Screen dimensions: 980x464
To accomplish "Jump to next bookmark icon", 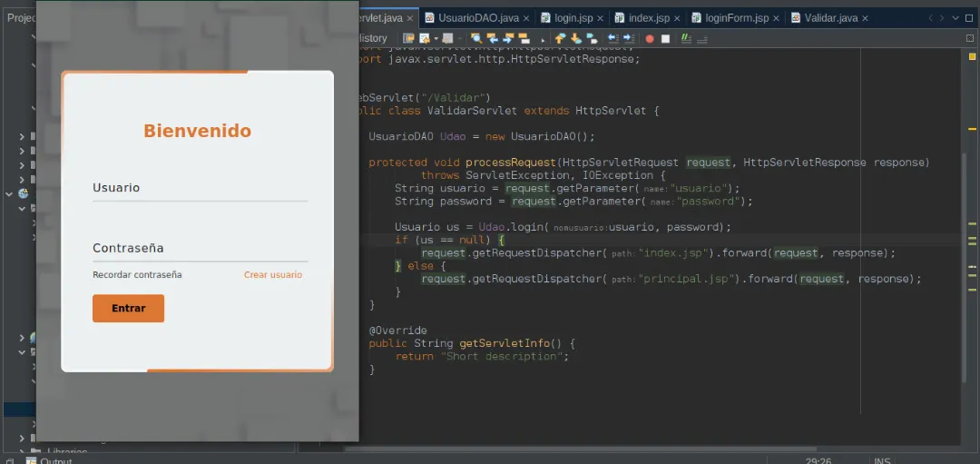I will tap(576, 38).
